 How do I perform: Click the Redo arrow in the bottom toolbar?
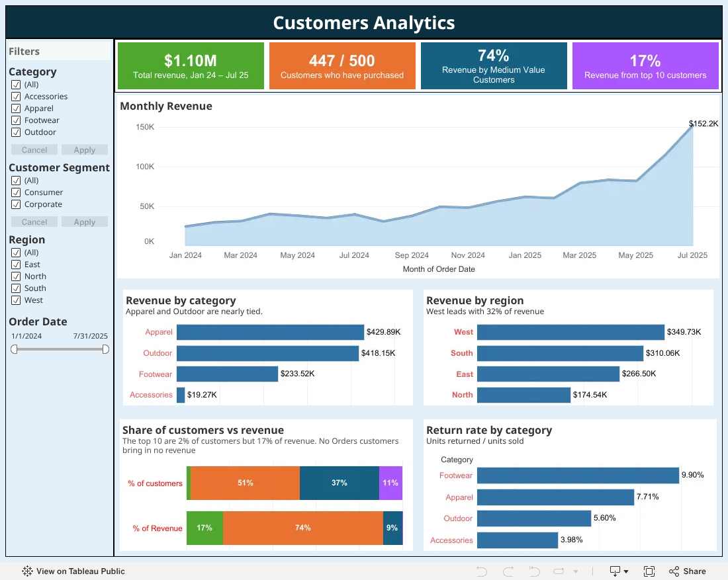point(508,571)
